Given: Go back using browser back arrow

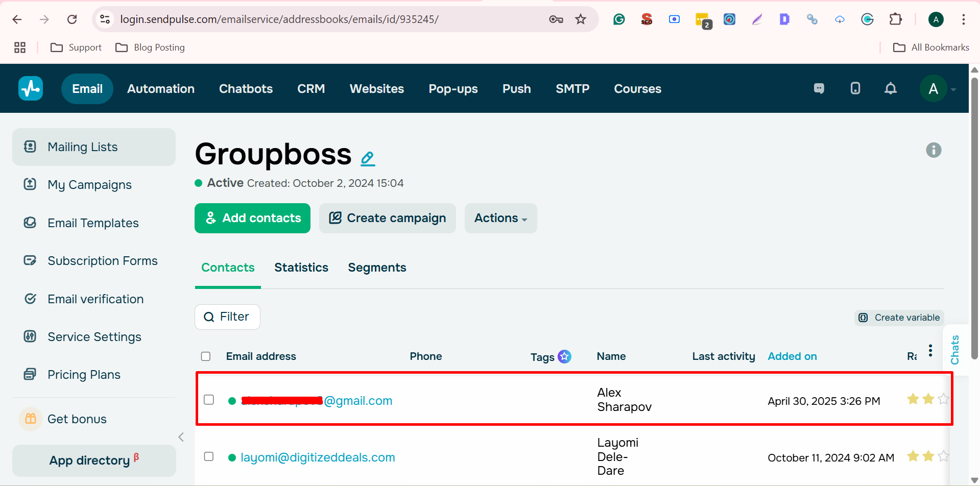Looking at the screenshot, I should click(17, 19).
